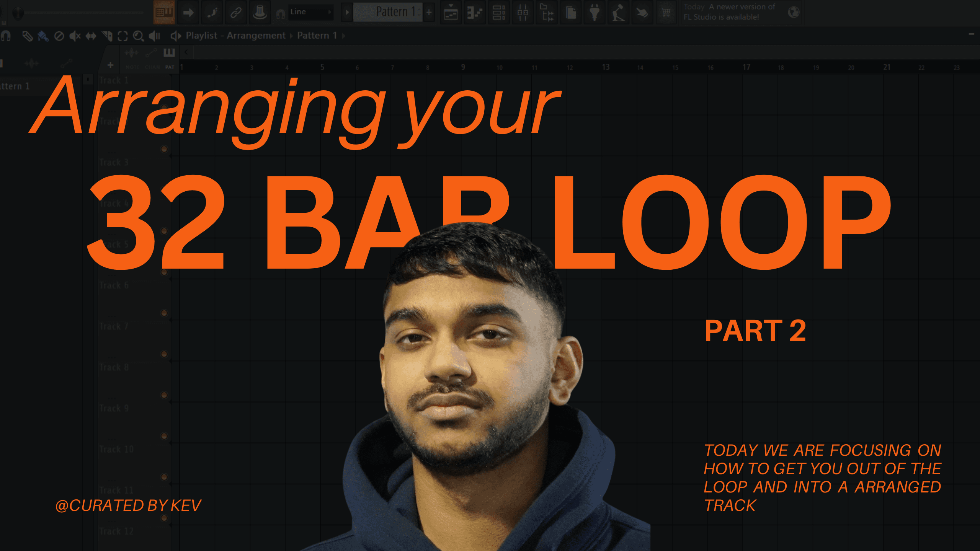Collapse picker panel with left chevron
Screen dimensions: 980x551
point(186,52)
